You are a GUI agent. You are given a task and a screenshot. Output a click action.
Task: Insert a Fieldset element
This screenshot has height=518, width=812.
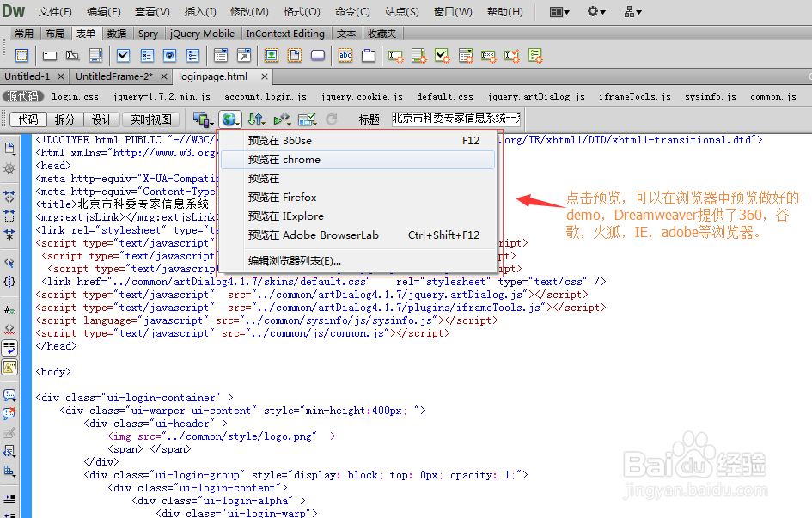[369, 55]
